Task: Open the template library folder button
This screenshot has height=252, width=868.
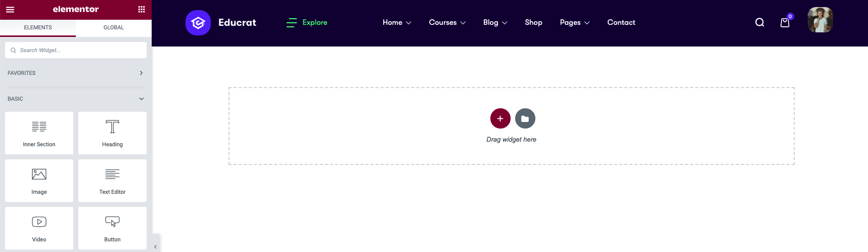Action: [x=525, y=118]
